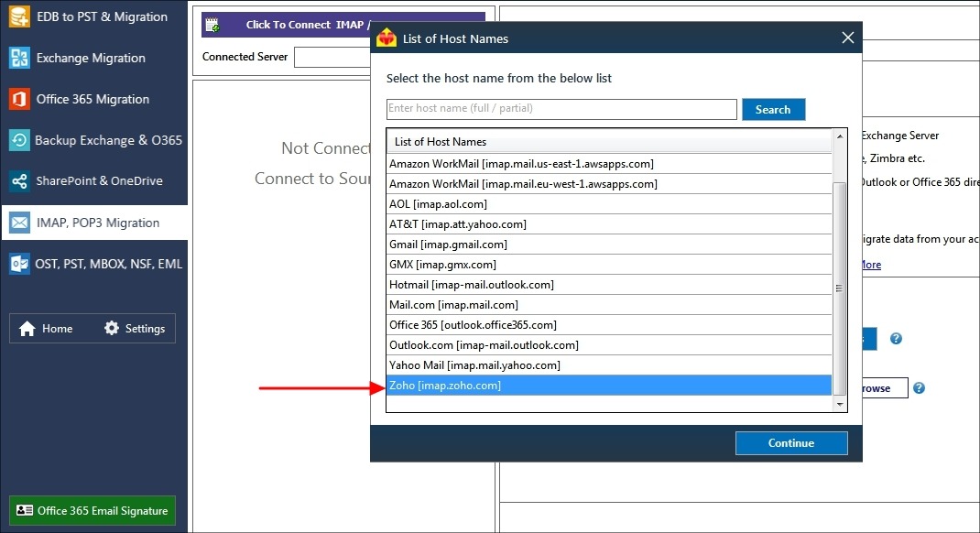This screenshot has height=533, width=980.
Task: Click the Exchange Migration sidebar icon
Action: click(19, 58)
